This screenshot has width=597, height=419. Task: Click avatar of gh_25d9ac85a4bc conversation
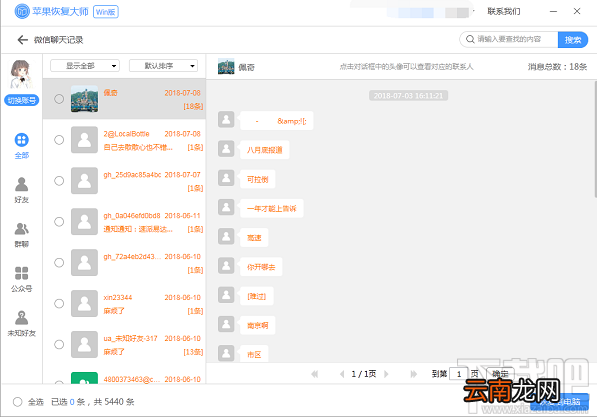[85, 181]
